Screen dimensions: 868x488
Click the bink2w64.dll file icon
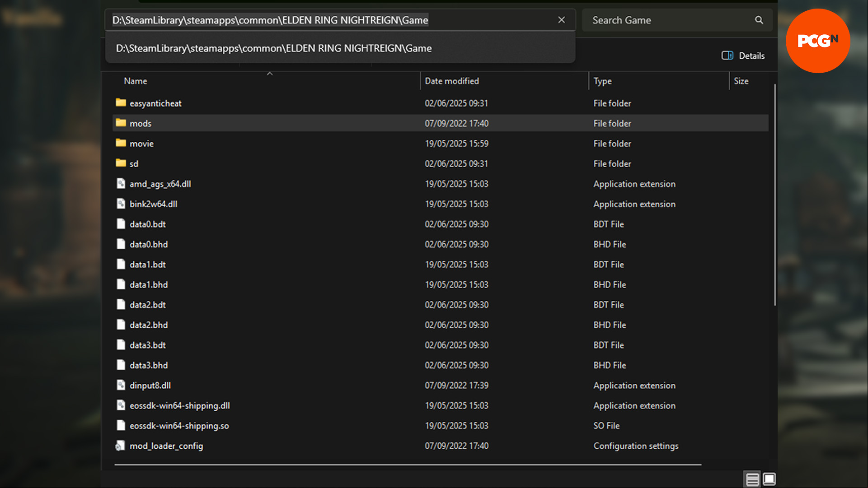tap(121, 204)
